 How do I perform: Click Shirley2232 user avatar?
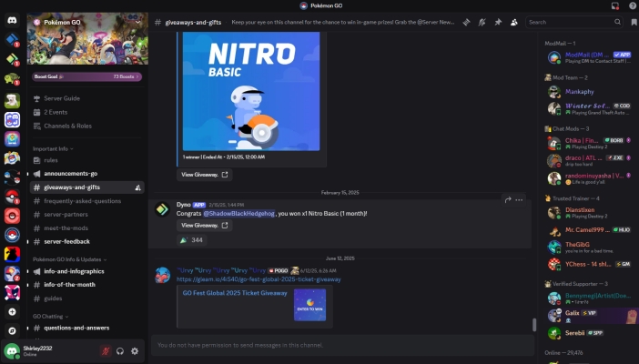pos(12,351)
